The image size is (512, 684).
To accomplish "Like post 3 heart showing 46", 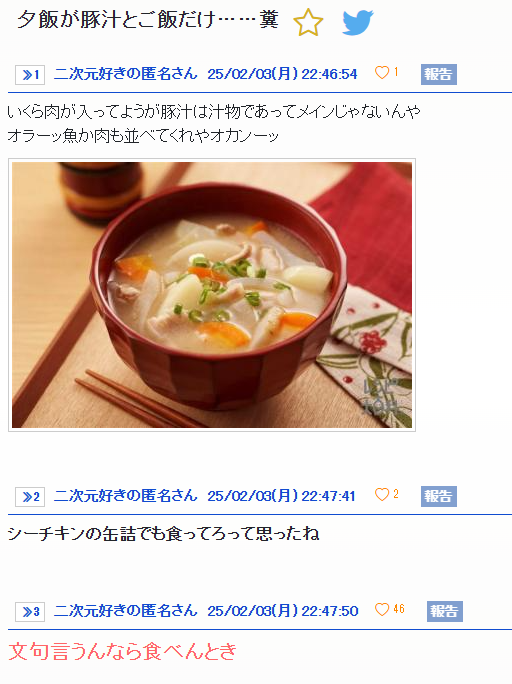I will (382, 609).
